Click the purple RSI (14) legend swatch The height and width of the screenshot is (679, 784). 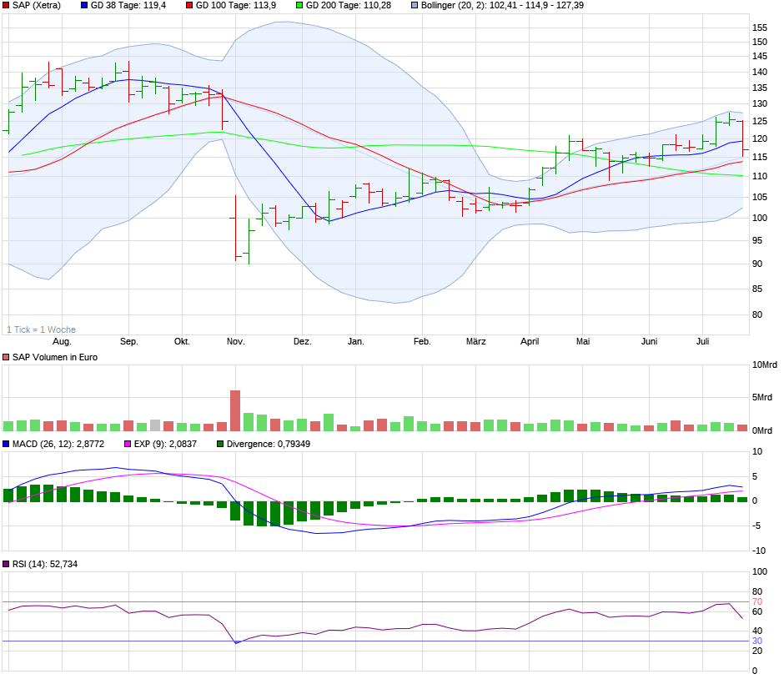click(x=7, y=565)
